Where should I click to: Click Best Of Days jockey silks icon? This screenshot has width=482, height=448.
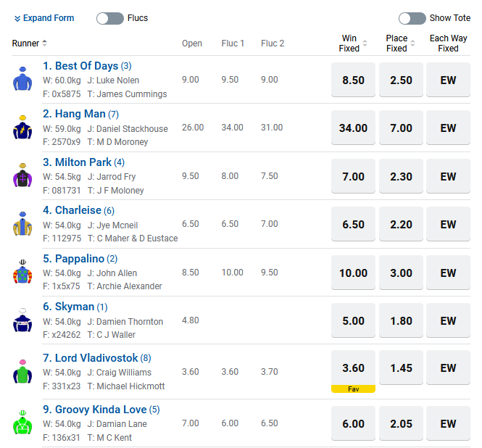(23, 79)
